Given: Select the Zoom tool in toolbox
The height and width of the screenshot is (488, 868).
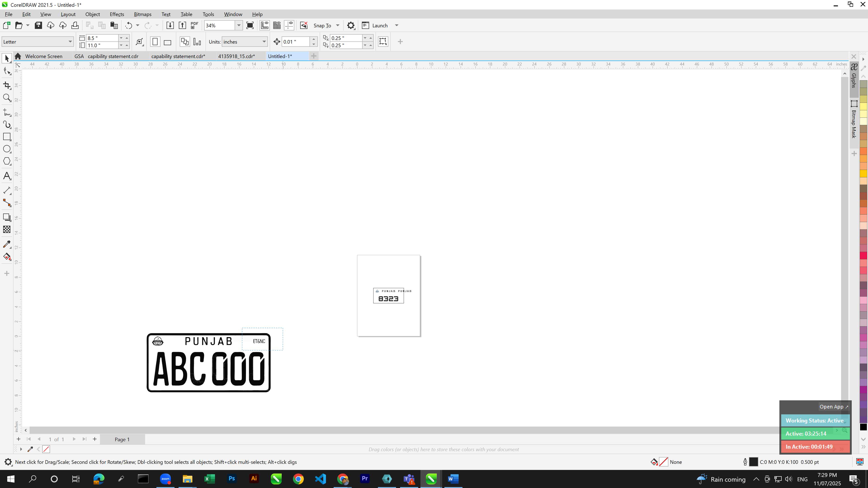Looking at the screenshot, I should [x=7, y=98].
